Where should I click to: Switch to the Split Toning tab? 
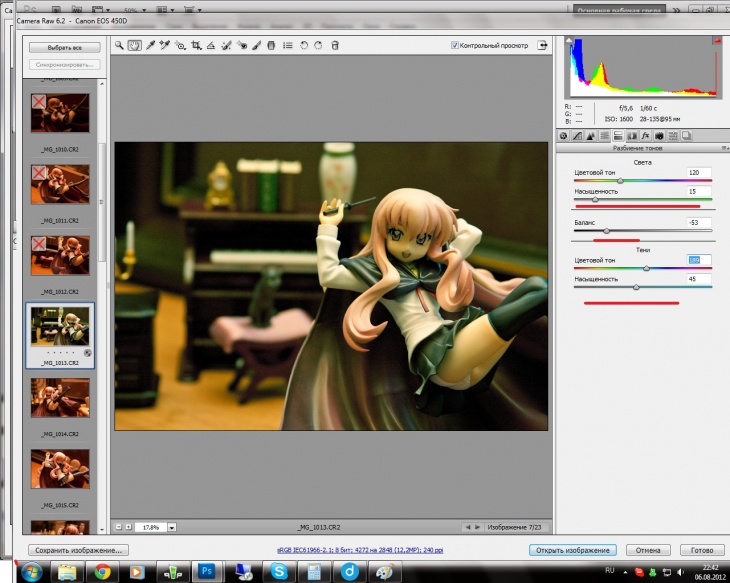[618, 136]
